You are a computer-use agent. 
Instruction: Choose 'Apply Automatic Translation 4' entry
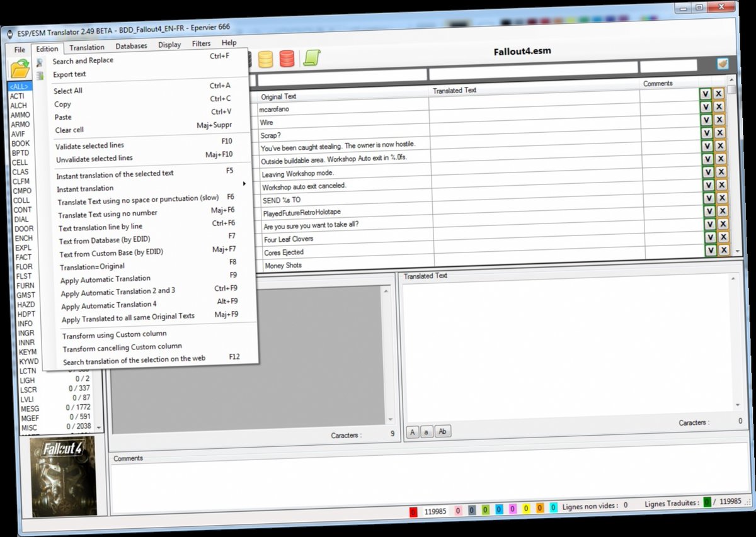coord(108,305)
